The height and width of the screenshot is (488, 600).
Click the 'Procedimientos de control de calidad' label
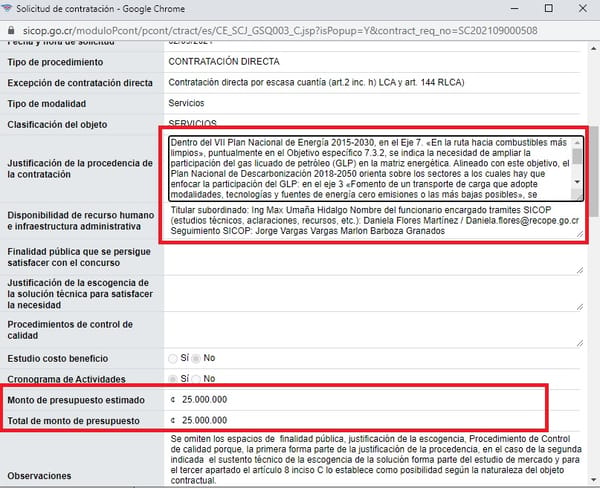tap(70, 330)
